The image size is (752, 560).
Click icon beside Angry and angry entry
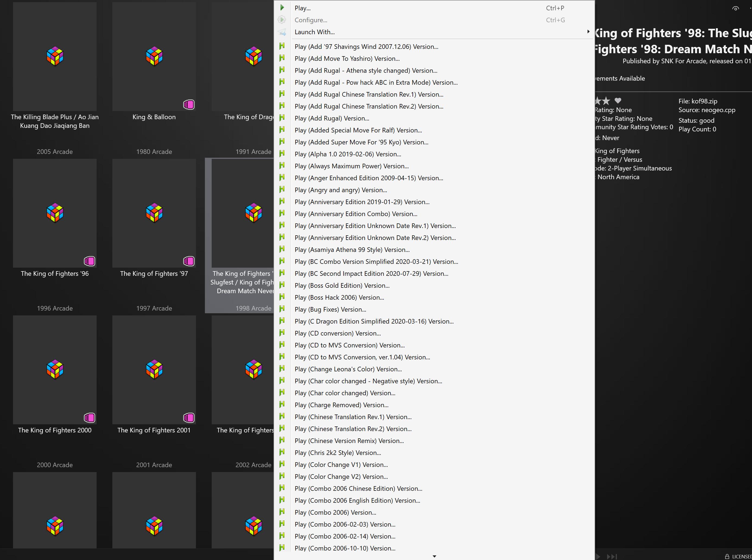[x=282, y=189]
